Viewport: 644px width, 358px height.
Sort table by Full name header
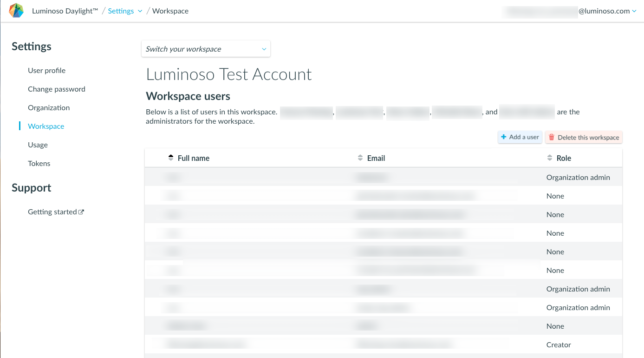(194, 158)
